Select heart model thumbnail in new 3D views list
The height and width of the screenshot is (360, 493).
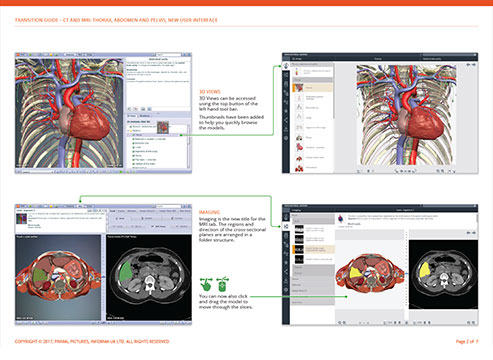(299, 147)
